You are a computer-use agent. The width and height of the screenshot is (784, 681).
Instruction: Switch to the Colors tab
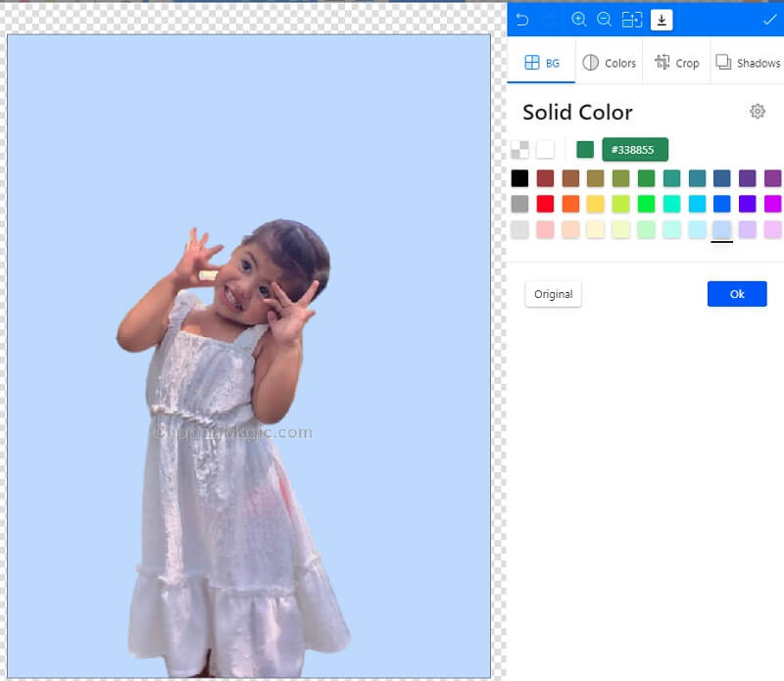click(609, 62)
